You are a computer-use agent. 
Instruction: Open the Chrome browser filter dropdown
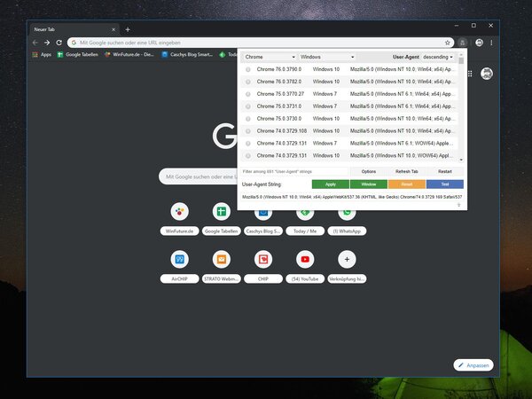click(x=270, y=57)
